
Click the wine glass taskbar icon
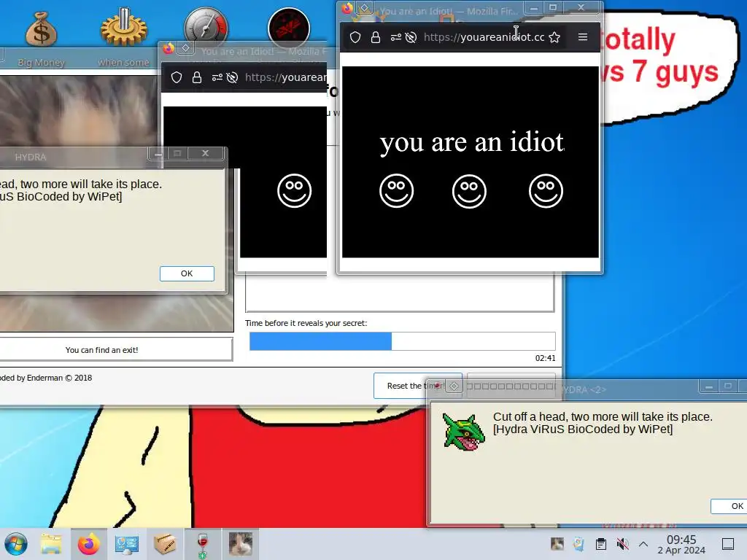tap(203, 545)
